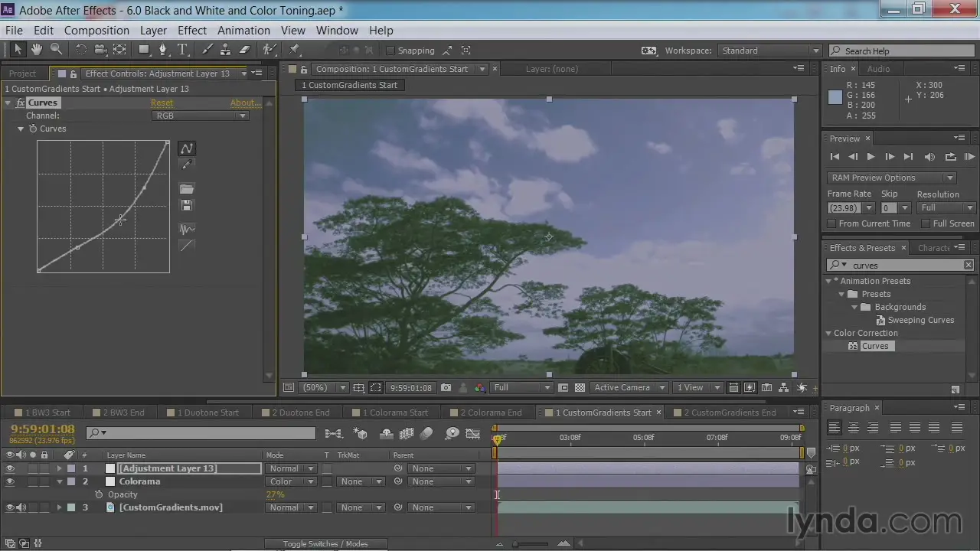
Task: Select the Bezier curve tool in Curves
Action: click(187, 148)
